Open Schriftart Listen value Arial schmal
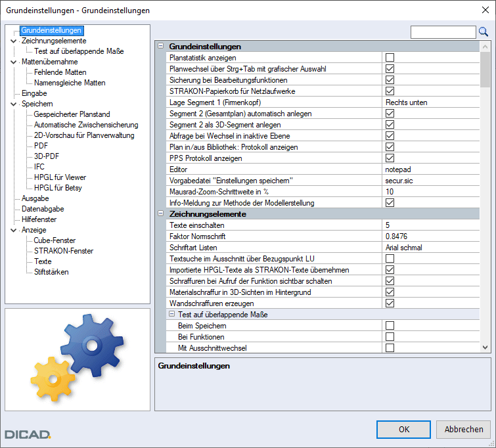Screen dimensions: 496x448 point(430,248)
